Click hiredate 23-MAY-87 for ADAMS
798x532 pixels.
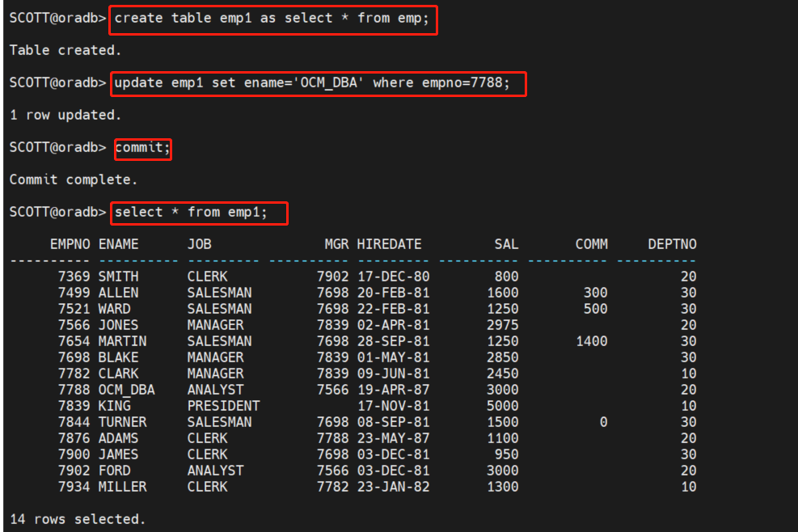click(x=393, y=438)
